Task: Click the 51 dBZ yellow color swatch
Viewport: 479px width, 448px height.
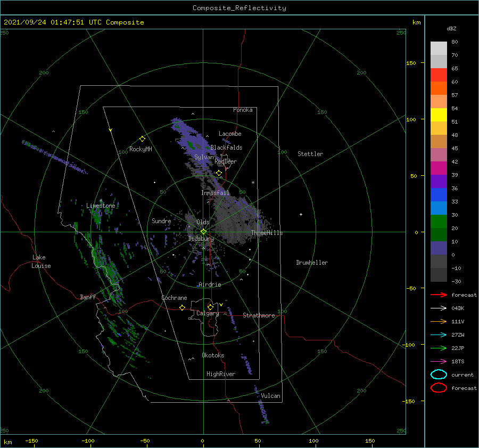Action: click(x=439, y=115)
